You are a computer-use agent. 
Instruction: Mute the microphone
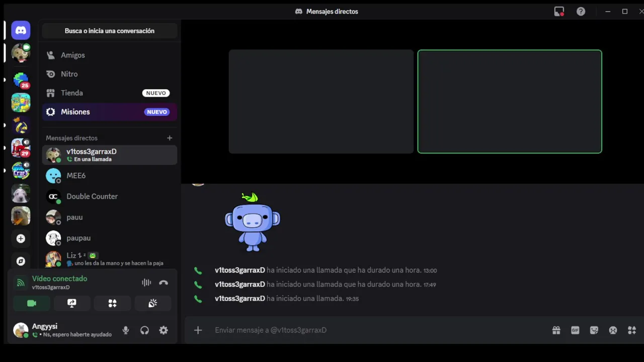click(126, 330)
